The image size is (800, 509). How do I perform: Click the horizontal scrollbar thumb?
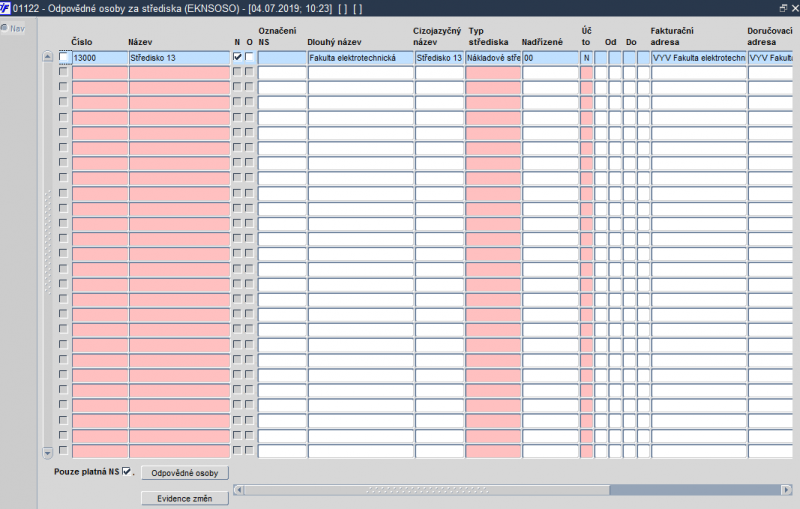point(427,490)
